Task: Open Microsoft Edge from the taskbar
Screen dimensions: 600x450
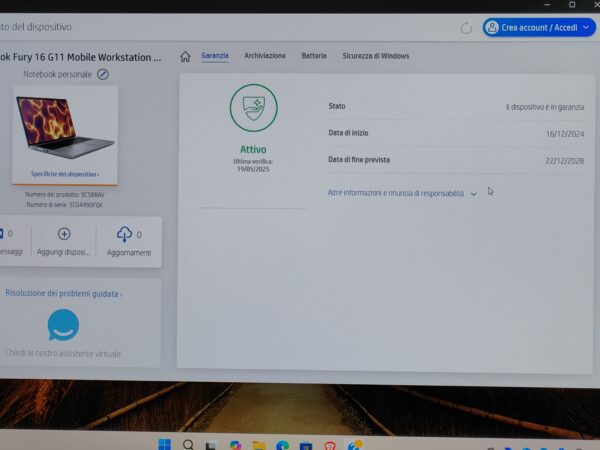Action: pyautogui.click(x=282, y=445)
